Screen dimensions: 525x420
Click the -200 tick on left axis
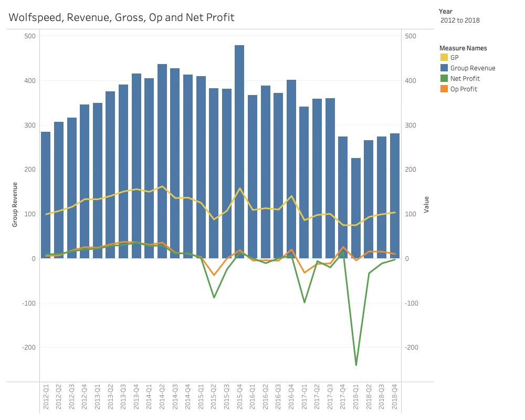tap(29, 348)
